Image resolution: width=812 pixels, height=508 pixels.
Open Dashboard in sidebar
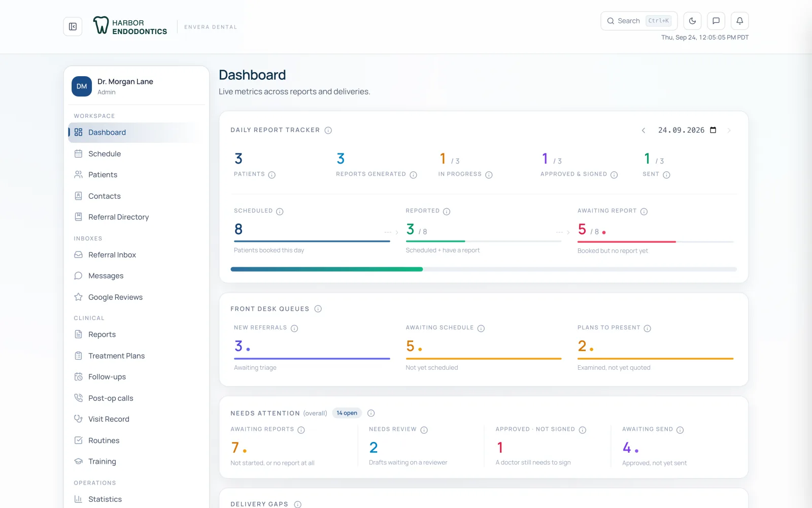(x=135, y=133)
